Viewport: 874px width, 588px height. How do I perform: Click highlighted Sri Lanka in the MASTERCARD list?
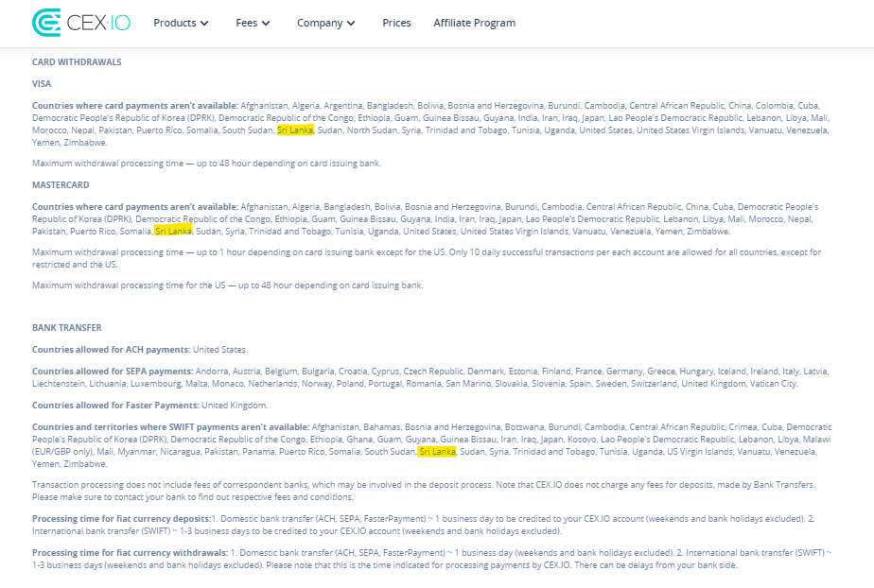point(173,231)
